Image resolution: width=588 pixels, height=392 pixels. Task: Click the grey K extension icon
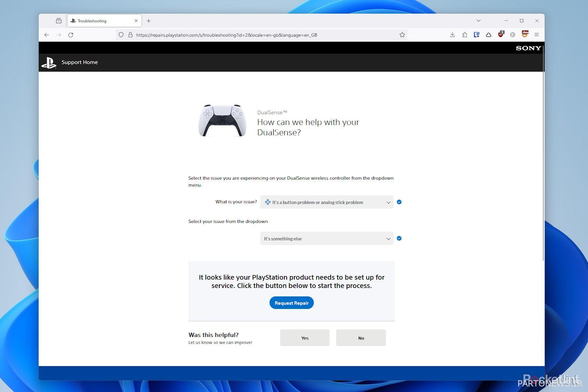[x=513, y=35]
